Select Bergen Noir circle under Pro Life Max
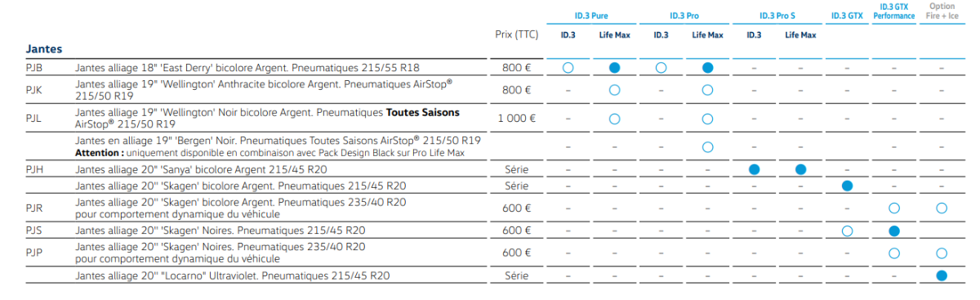This screenshot has height=300, width=980. (708, 147)
